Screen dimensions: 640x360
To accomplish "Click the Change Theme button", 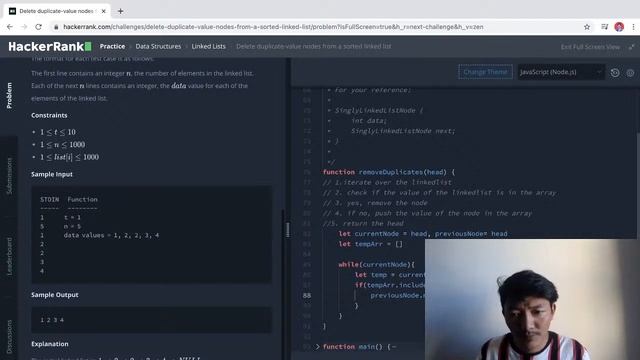I will click(485, 72).
